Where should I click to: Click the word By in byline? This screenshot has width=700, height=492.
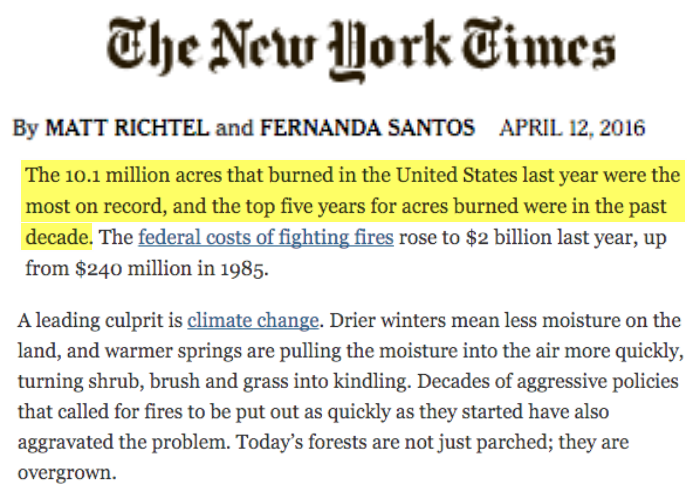pos(26,128)
